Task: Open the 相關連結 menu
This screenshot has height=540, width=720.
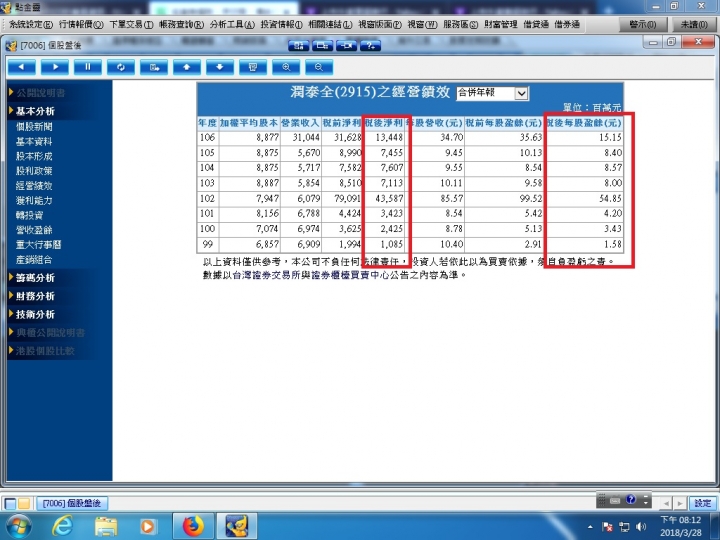Action: click(330, 24)
